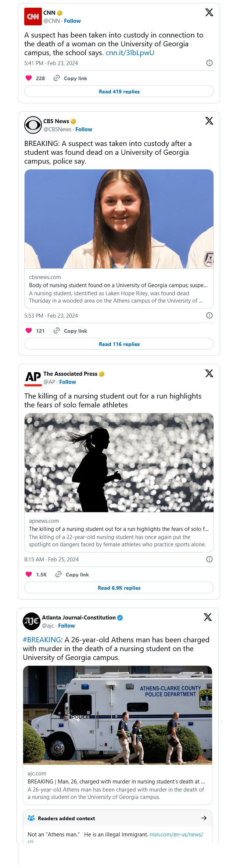The width and height of the screenshot is (244, 868).
Task: Click the info icon on CNN tweet
Action: pyautogui.click(x=209, y=63)
